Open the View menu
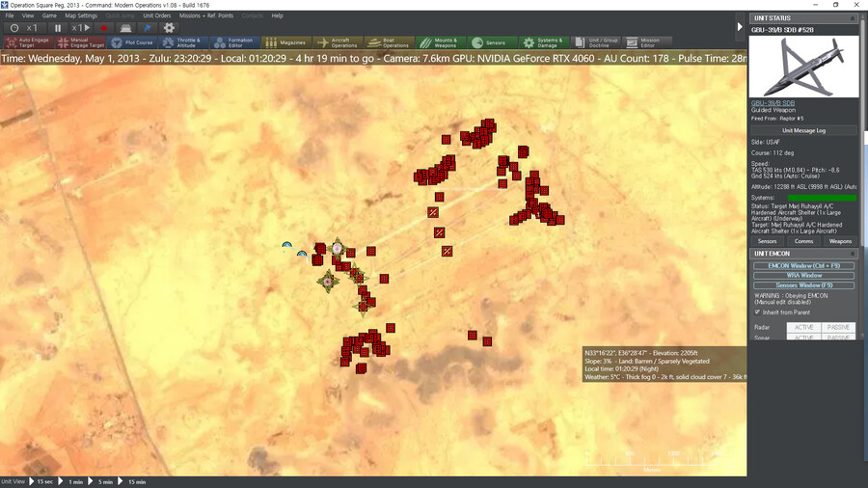This screenshot has width=868, height=488. coord(28,15)
